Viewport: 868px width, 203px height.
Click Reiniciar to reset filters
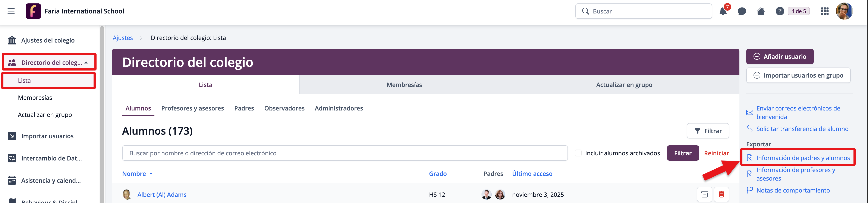click(716, 153)
